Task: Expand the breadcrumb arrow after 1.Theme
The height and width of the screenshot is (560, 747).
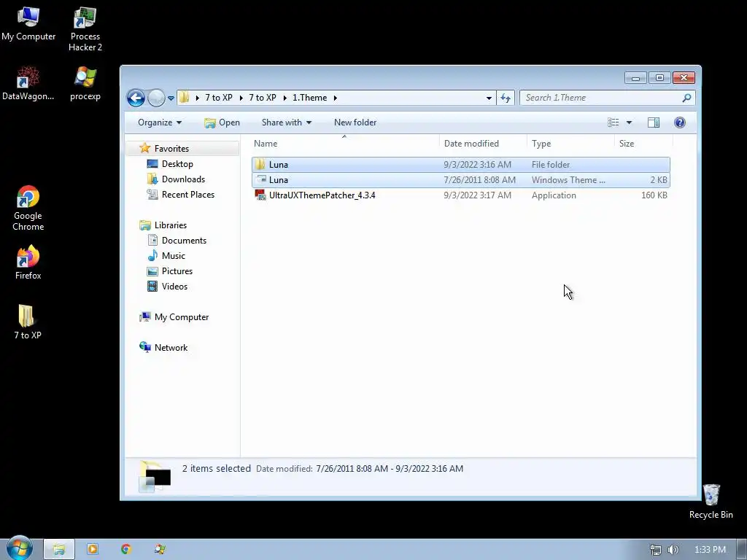Action: coord(336,98)
